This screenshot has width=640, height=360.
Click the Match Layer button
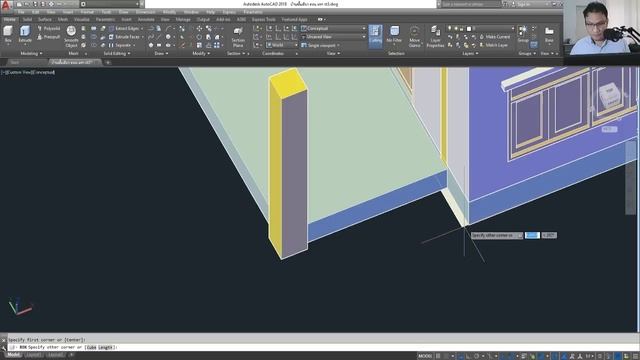click(494, 45)
